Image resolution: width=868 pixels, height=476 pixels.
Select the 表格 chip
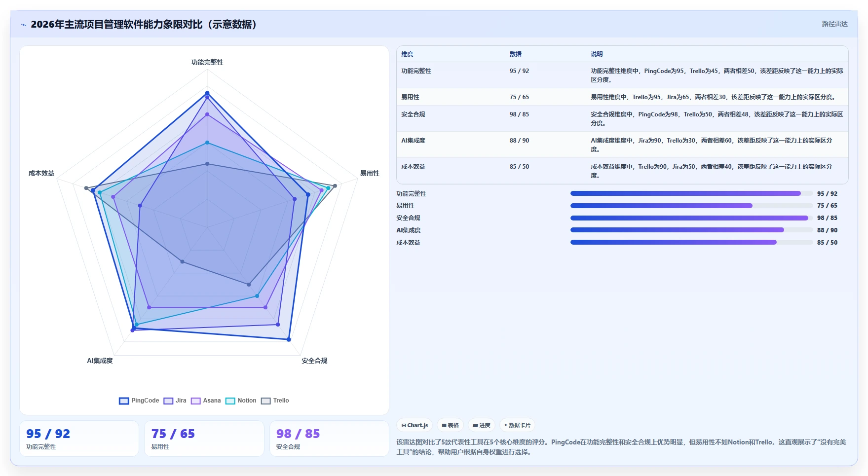[450, 425]
